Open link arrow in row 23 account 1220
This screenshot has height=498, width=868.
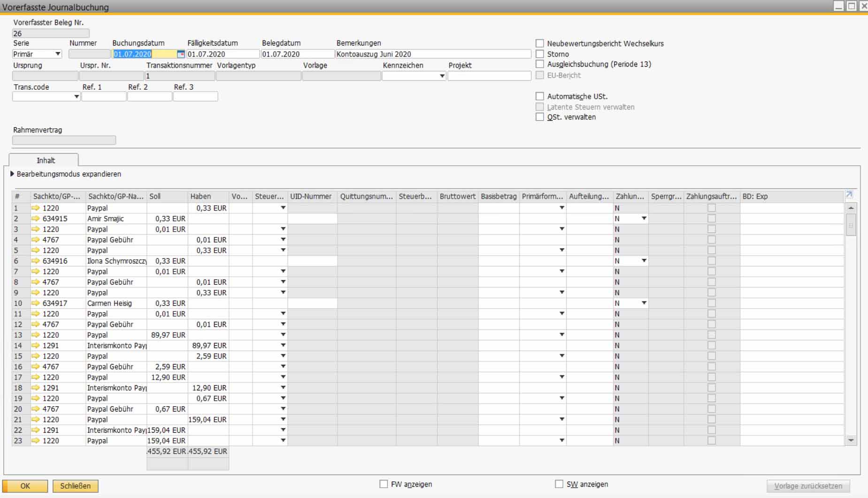pos(36,441)
